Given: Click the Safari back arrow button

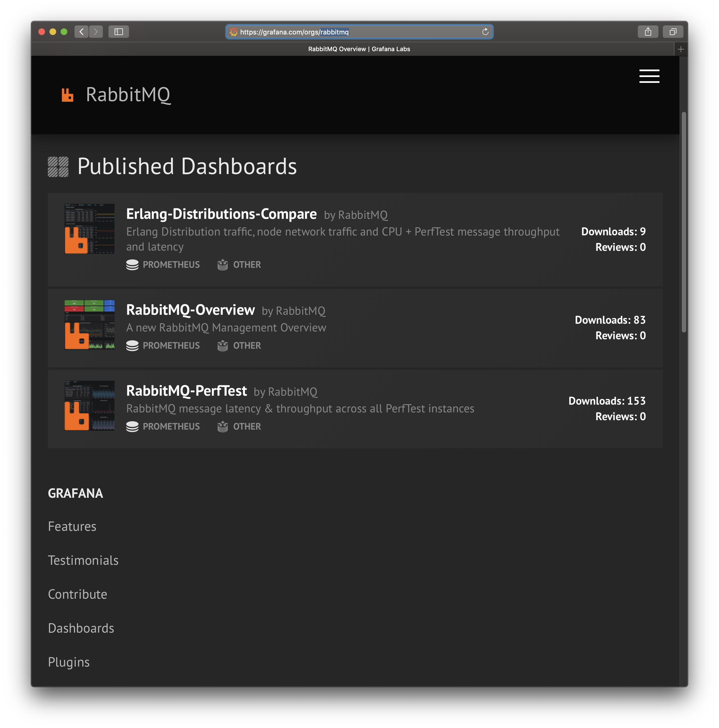Looking at the screenshot, I should coord(81,32).
